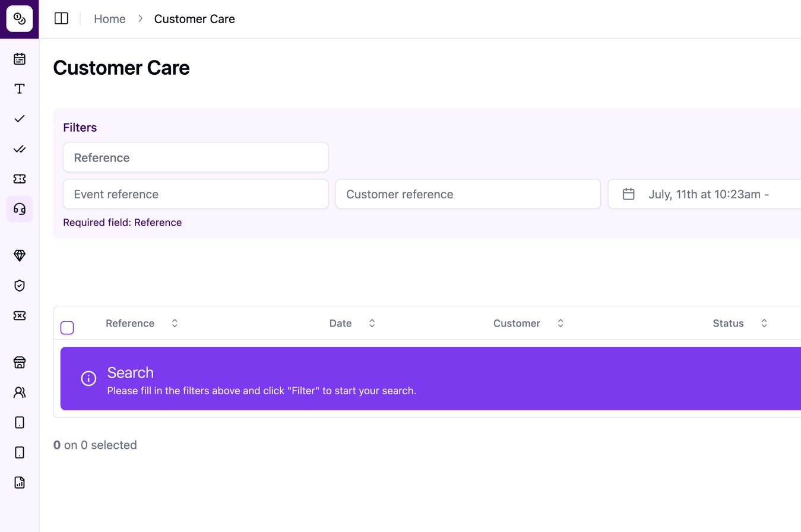
Task: Collapse the sidebar using the panel toggle
Action: [x=61, y=18]
